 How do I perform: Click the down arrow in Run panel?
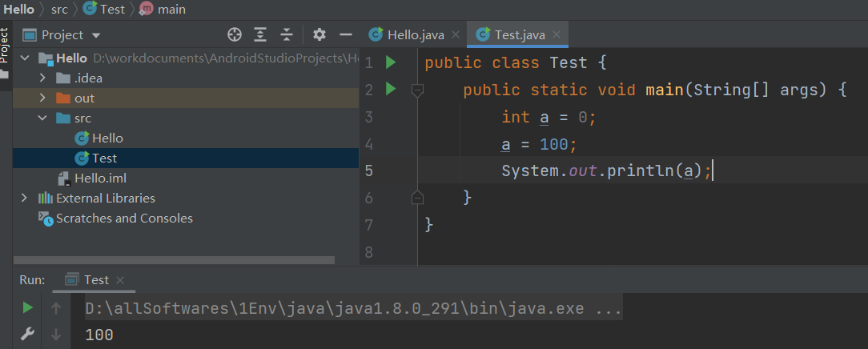(55, 334)
